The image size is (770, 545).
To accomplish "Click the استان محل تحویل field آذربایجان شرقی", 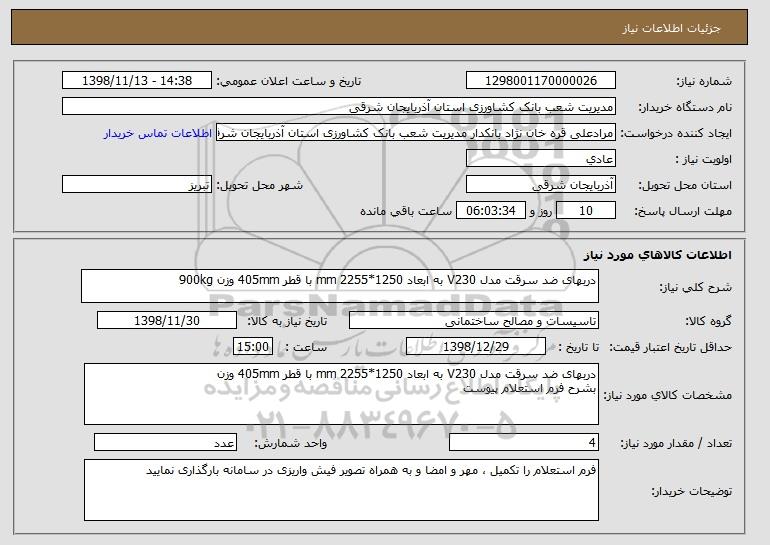I will (x=541, y=185).
